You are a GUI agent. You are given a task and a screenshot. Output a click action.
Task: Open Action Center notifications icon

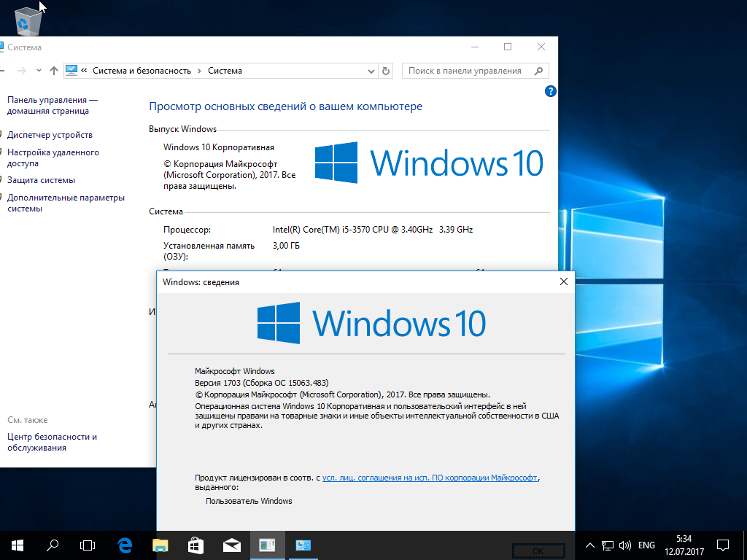[723, 545]
